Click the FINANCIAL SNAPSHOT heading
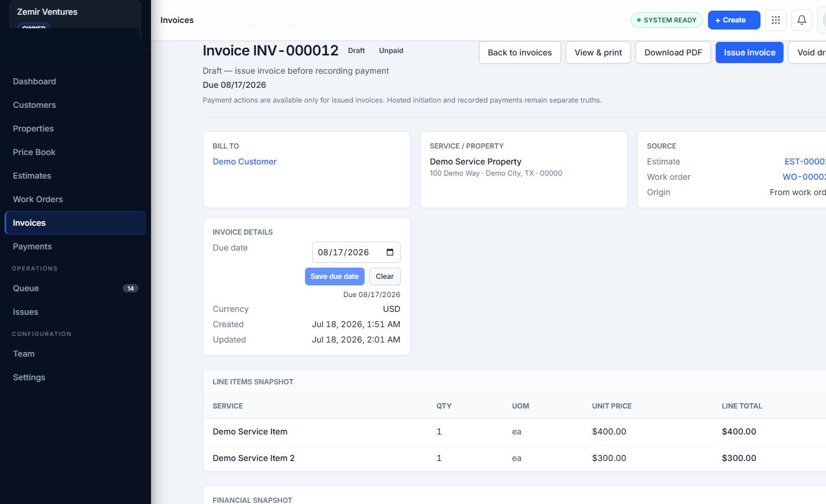The height and width of the screenshot is (504, 826). 253,500
